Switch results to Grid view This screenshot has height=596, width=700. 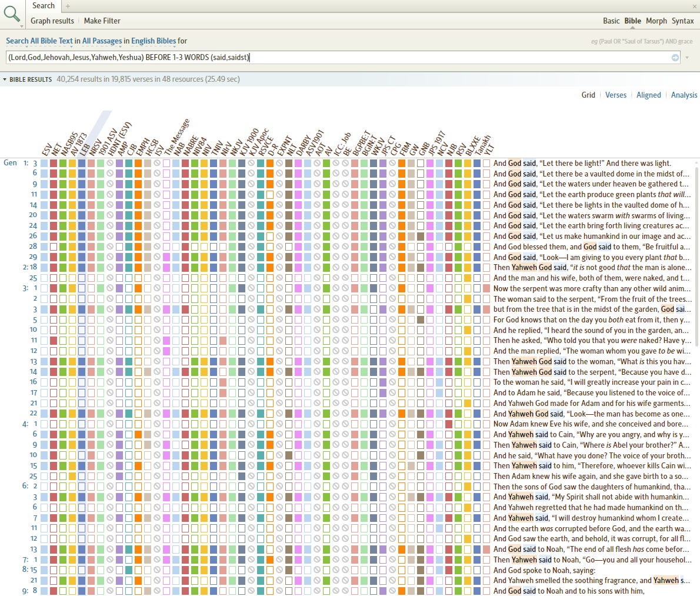pyautogui.click(x=588, y=95)
